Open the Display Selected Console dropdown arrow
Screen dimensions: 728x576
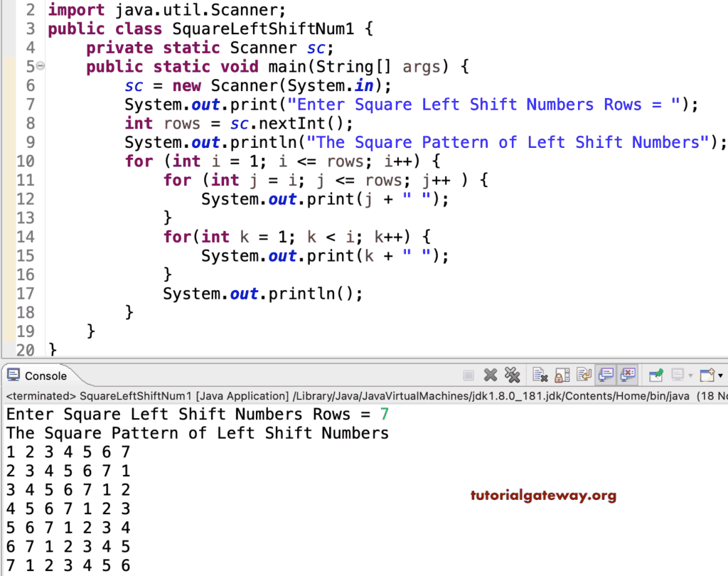click(690, 375)
